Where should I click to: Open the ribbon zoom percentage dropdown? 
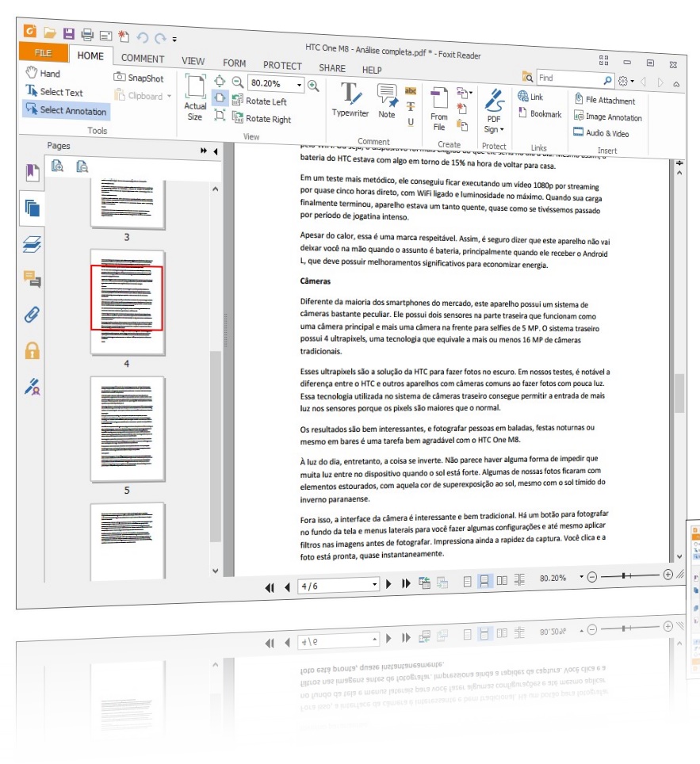pyautogui.click(x=300, y=85)
